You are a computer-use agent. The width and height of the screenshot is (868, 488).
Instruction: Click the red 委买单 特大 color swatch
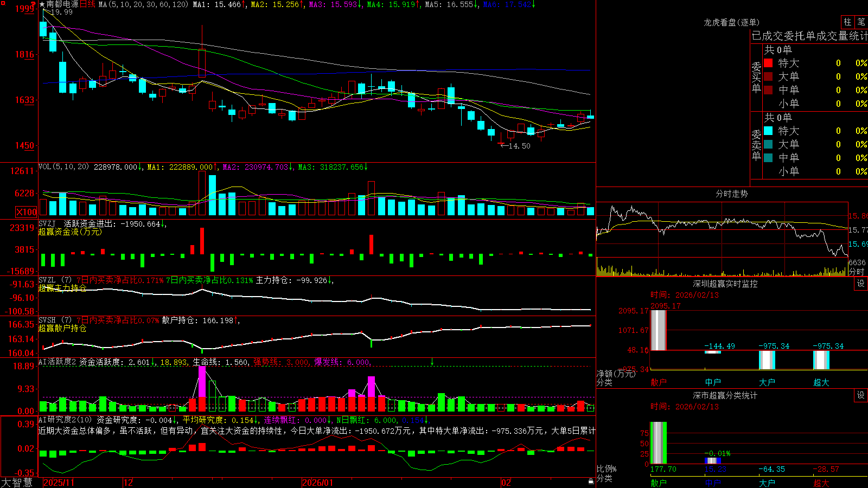[x=768, y=63]
